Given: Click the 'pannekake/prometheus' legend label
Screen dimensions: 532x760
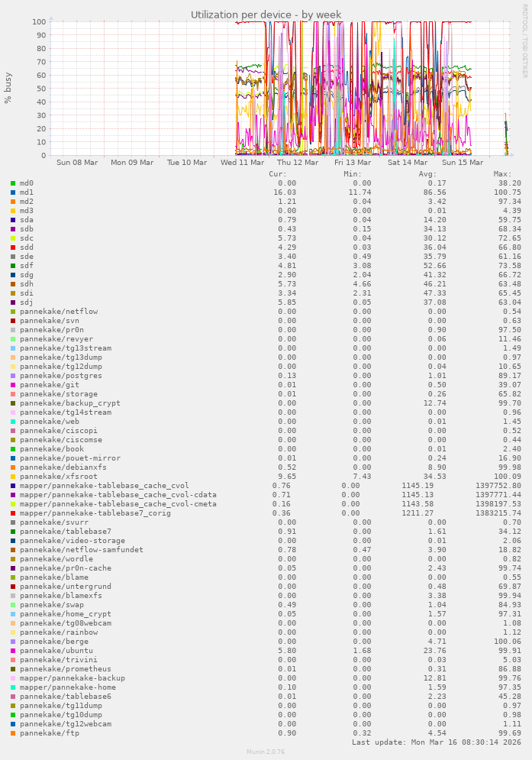Looking at the screenshot, I should [66, 669].
